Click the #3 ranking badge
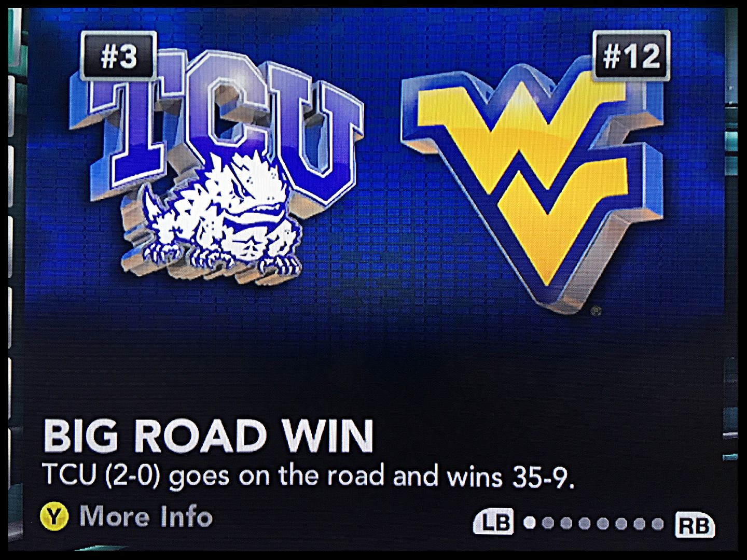Viewport: 747px width, 560px height. [x=119, y=56]
